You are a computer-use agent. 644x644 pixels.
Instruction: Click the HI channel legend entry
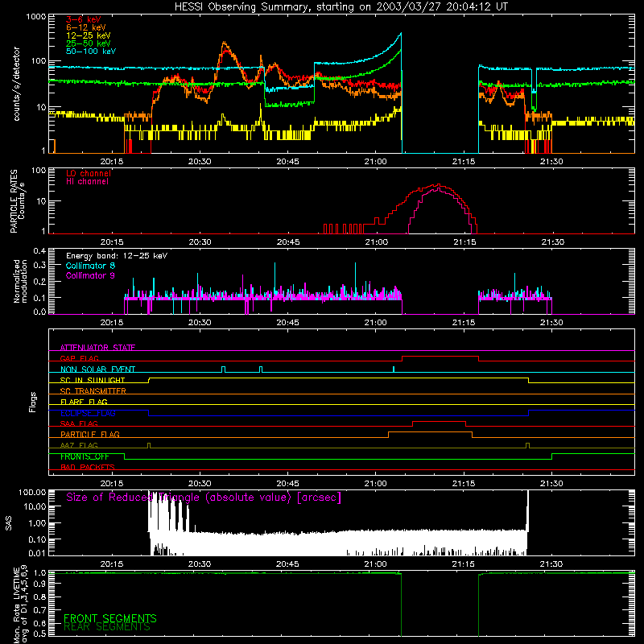pos(87,182)
